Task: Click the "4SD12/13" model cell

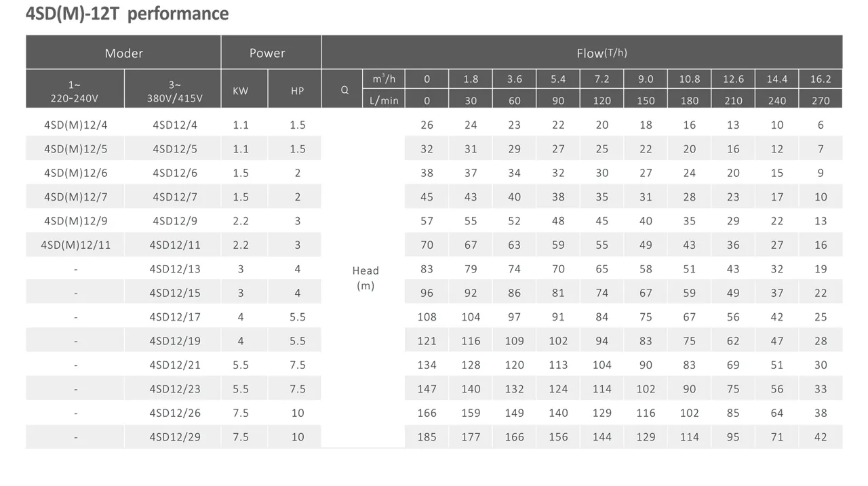Action: 175,269
